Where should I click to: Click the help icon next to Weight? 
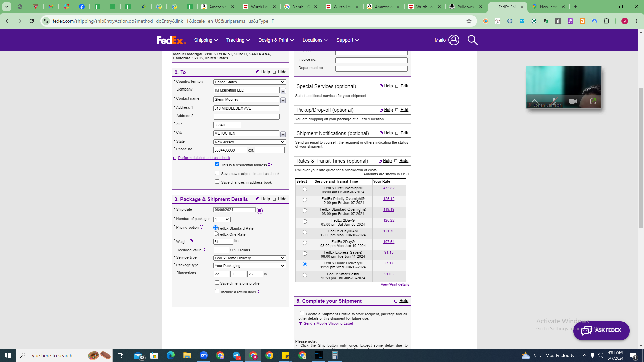(191, 241)
